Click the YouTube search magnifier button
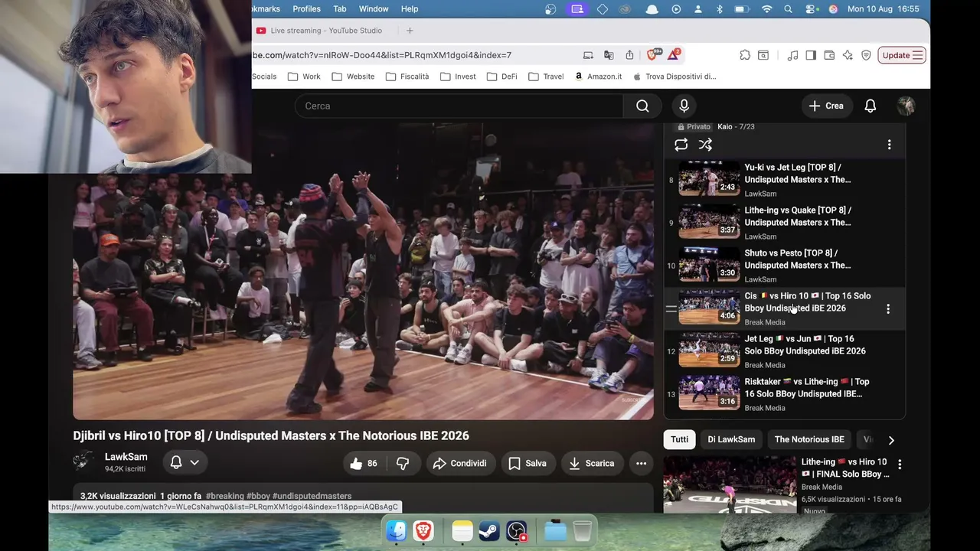980x551 pixels. coord(642,106)
